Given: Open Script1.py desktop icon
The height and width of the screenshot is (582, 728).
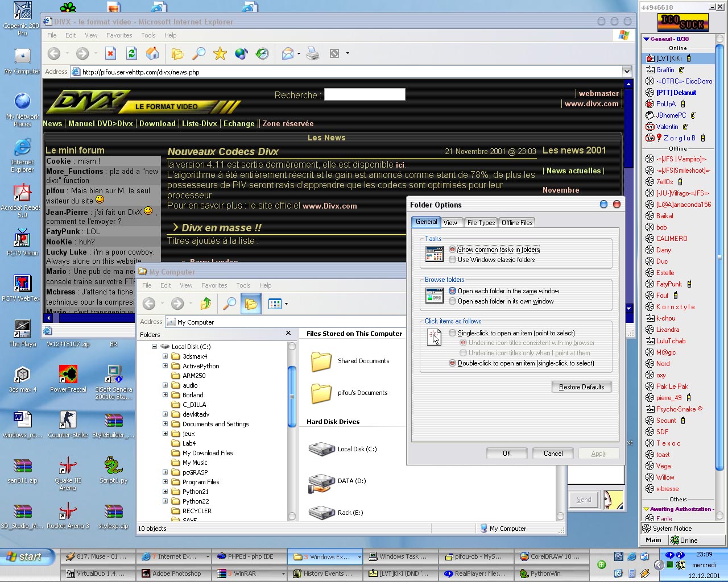Looking at the screenshot, I should tap(114, 465).
